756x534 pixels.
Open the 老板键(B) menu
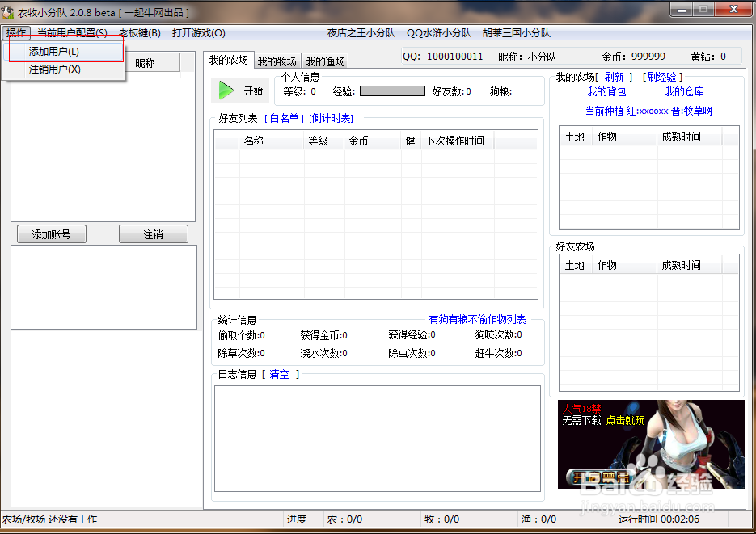click(140, 33)
